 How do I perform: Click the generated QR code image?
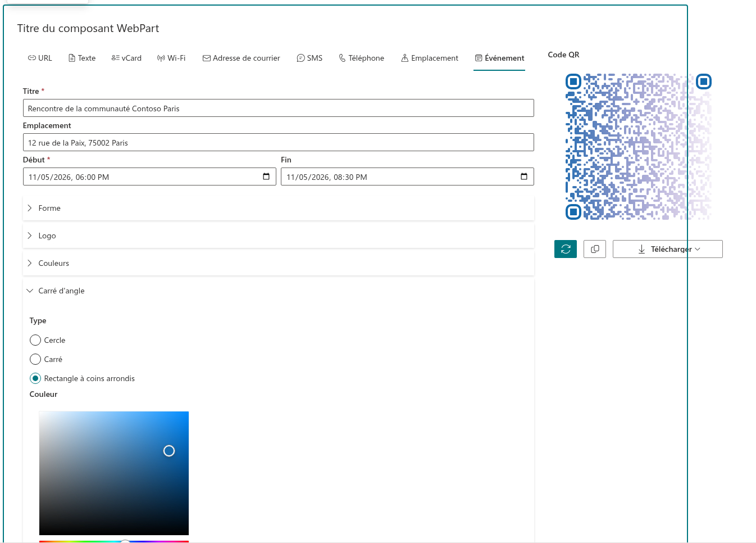639,147
